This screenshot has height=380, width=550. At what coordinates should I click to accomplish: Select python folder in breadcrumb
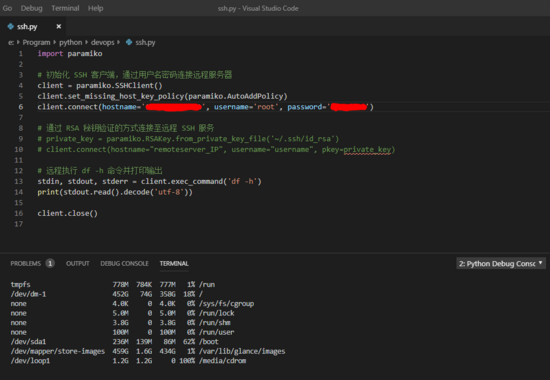point(71,42)
